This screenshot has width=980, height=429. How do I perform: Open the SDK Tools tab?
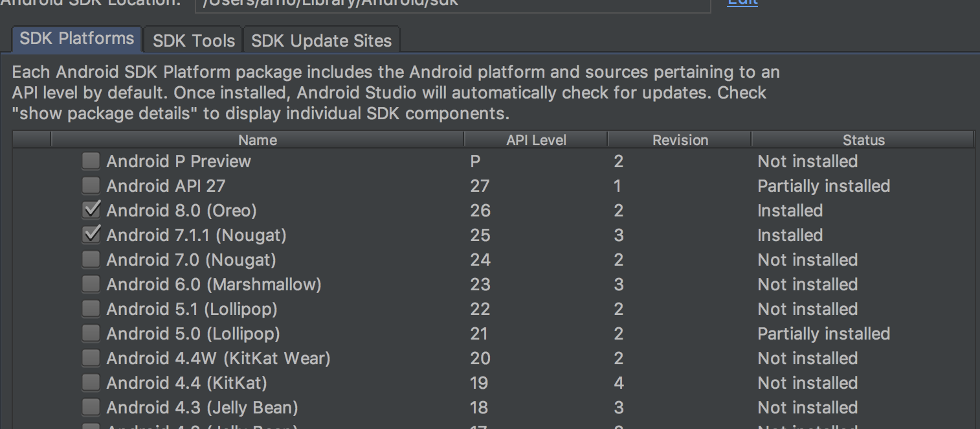[x=194, y=40]
